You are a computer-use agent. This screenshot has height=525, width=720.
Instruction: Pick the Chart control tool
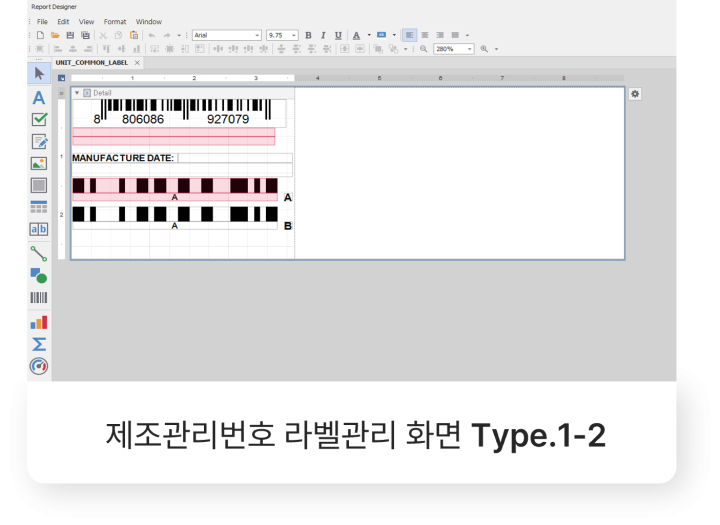(39, 322)
